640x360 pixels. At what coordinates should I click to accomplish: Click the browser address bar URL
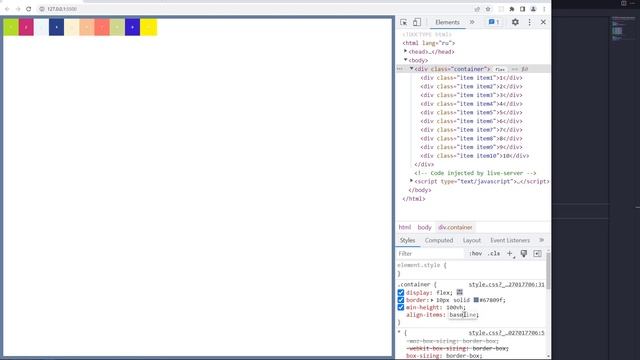tap(62, 9)
